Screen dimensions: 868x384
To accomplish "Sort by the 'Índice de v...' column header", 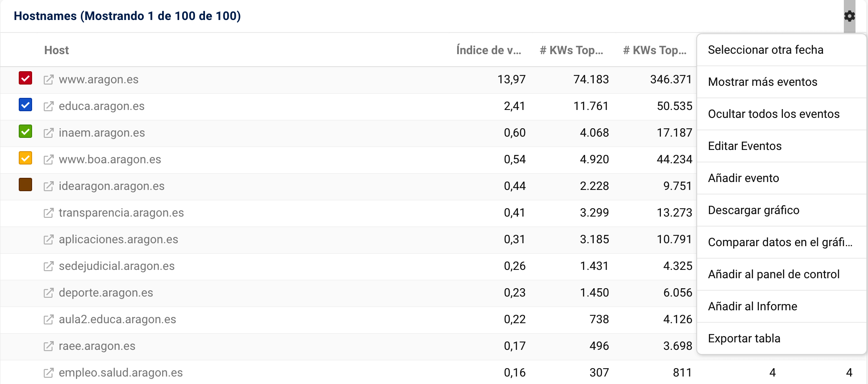I will click(x=488, y=50).
